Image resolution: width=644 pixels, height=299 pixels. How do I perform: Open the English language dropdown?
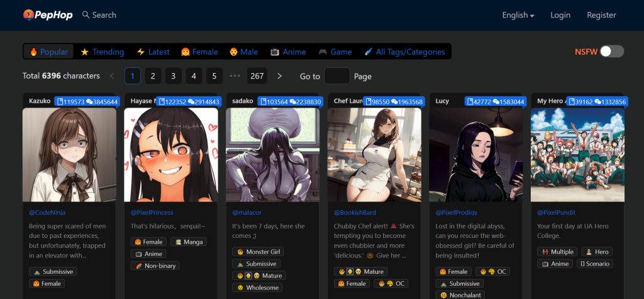tap(518, 15)
